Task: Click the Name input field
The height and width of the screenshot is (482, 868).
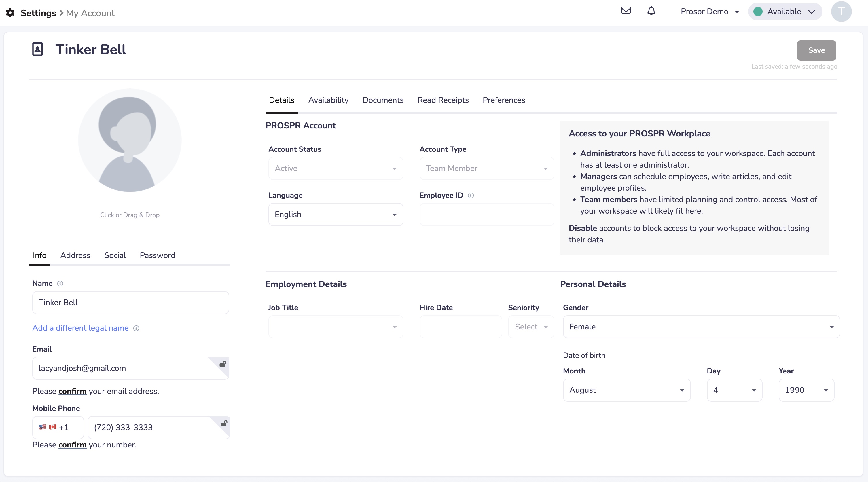Action: 130,302
